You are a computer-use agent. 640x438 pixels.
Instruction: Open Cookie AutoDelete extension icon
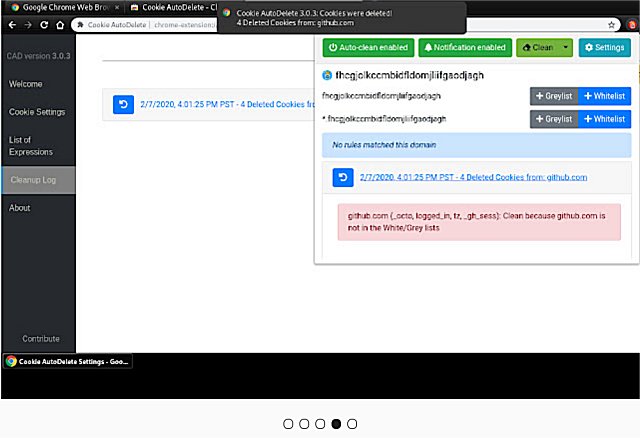click(x=632, y=25)
